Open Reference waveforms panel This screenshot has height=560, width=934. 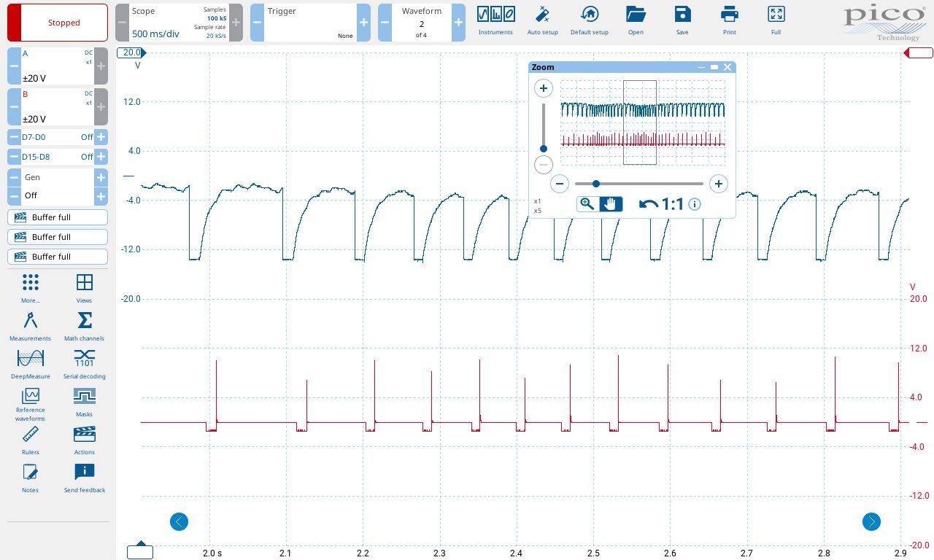tap(30, 403)
